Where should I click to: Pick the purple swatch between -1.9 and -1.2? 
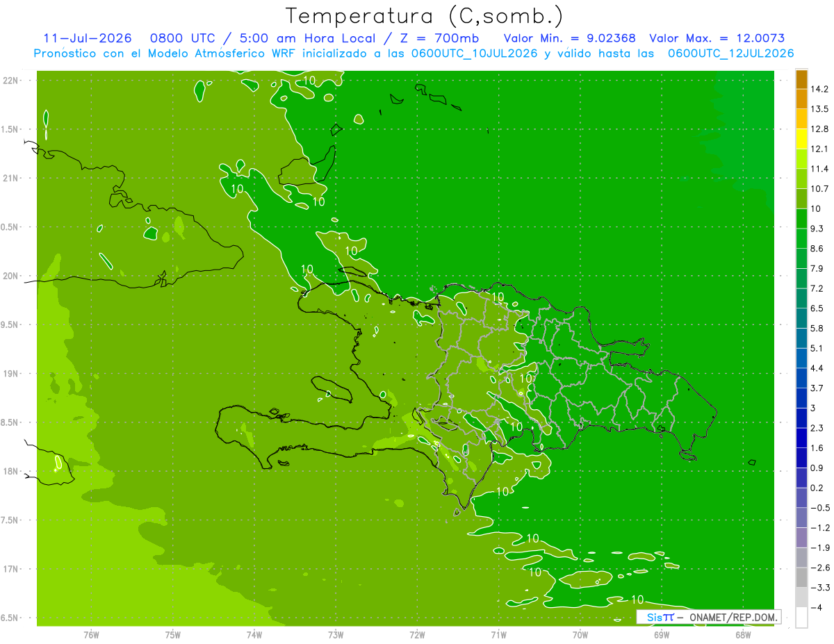click(801, 538)
